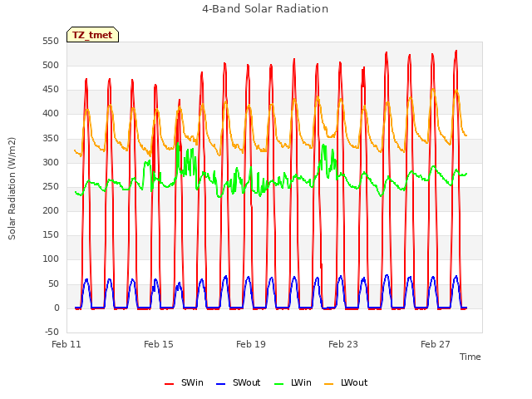Viewport: 532px width, 399px height.
Task: Click the 450 y-axis tick label
Action: click(x=51, y=90)
